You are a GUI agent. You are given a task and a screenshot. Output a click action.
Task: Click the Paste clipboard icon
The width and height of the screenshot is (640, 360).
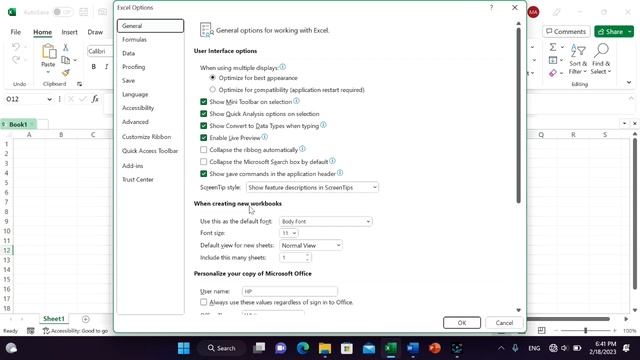[49, 51]
